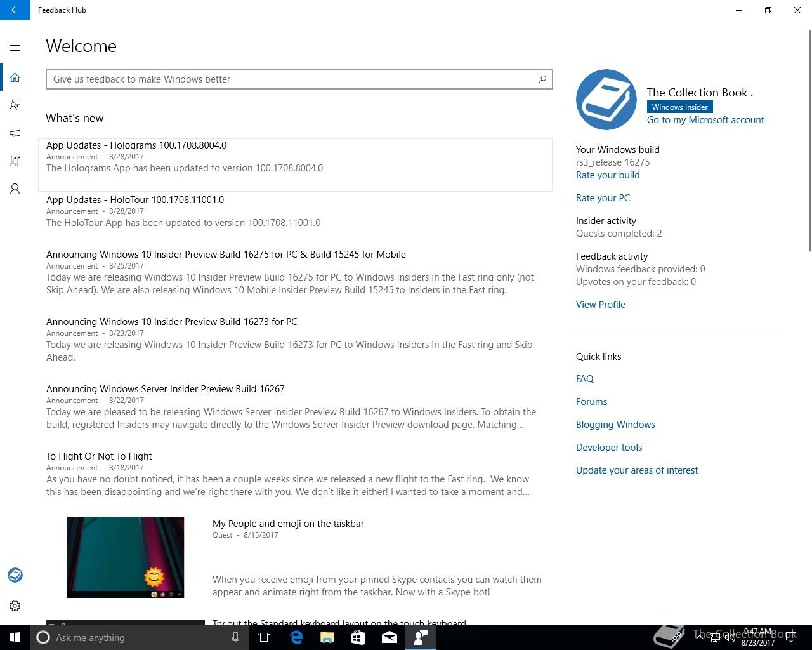This screenshot has height=650, width=812.
Task: Click 'Quests completed: 2' text
Action: coord(619,234)
